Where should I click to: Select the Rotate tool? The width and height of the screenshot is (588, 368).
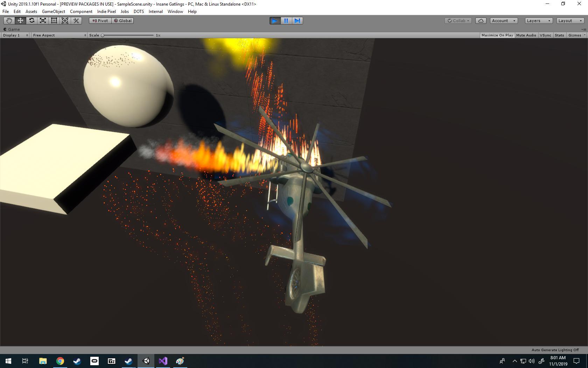click(x=31, y=21)
